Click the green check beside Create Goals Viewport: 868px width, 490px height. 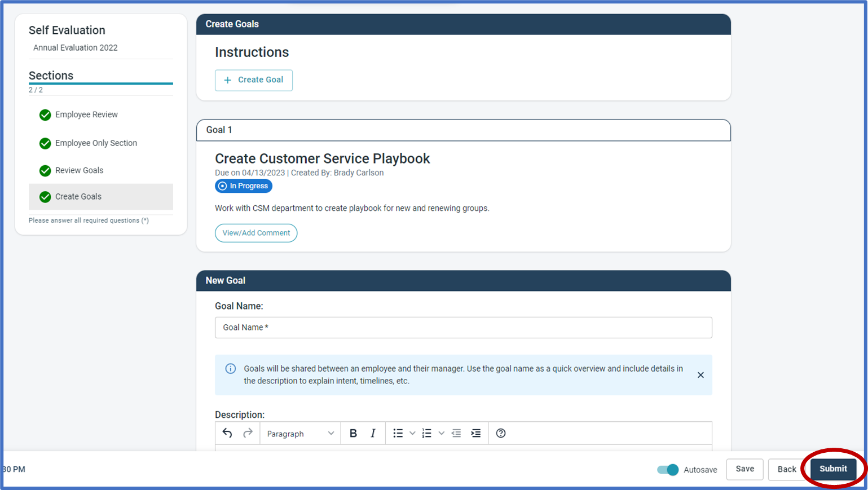pos(45,197)
